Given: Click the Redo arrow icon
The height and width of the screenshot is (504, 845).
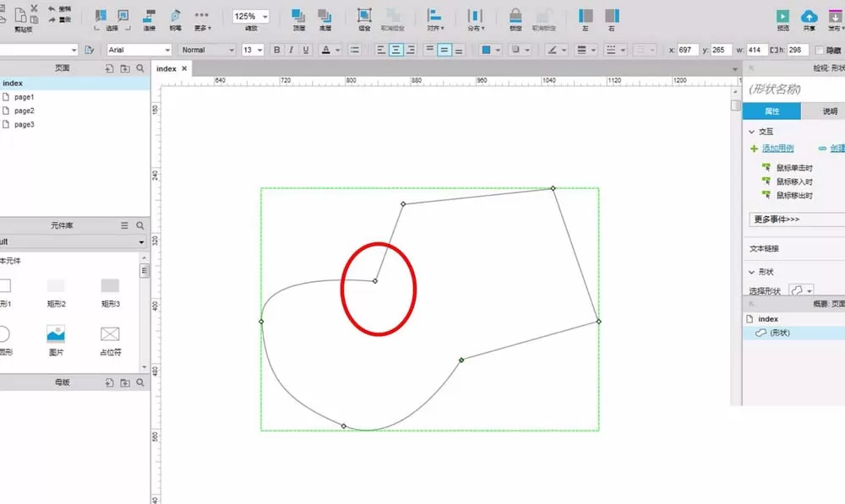Looking at the screenshot, I should (52, 20).
